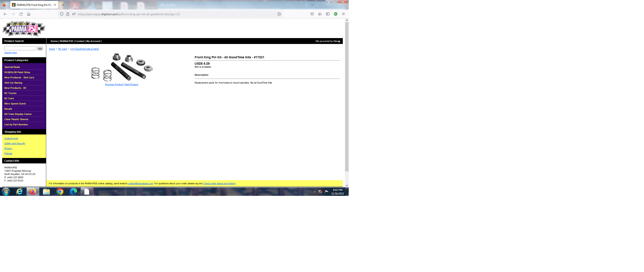
Task: Open New Products - Slot Cars category
Action: coord(19,78)
